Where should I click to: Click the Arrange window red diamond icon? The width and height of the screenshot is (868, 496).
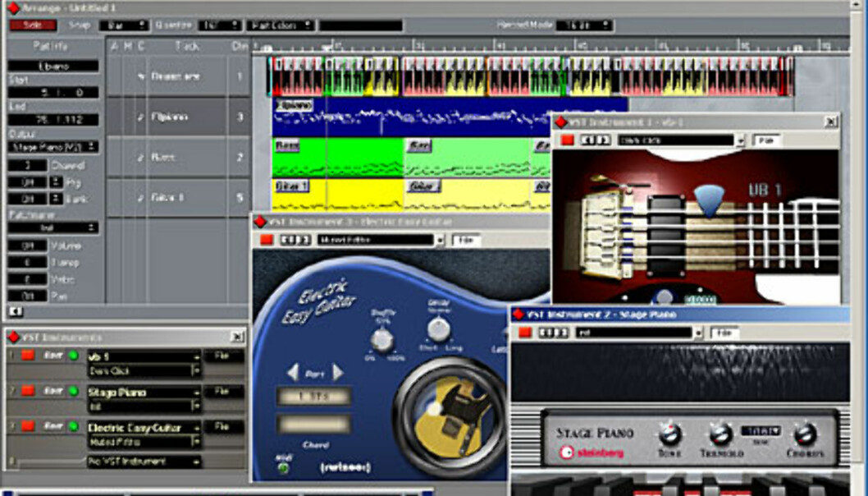13,7
